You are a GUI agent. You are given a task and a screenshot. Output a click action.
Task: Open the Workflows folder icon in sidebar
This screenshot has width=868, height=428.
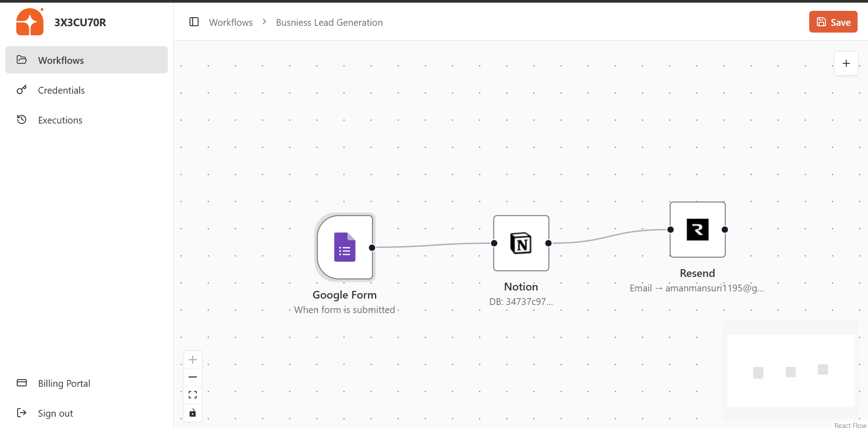[x=22, y=60]
